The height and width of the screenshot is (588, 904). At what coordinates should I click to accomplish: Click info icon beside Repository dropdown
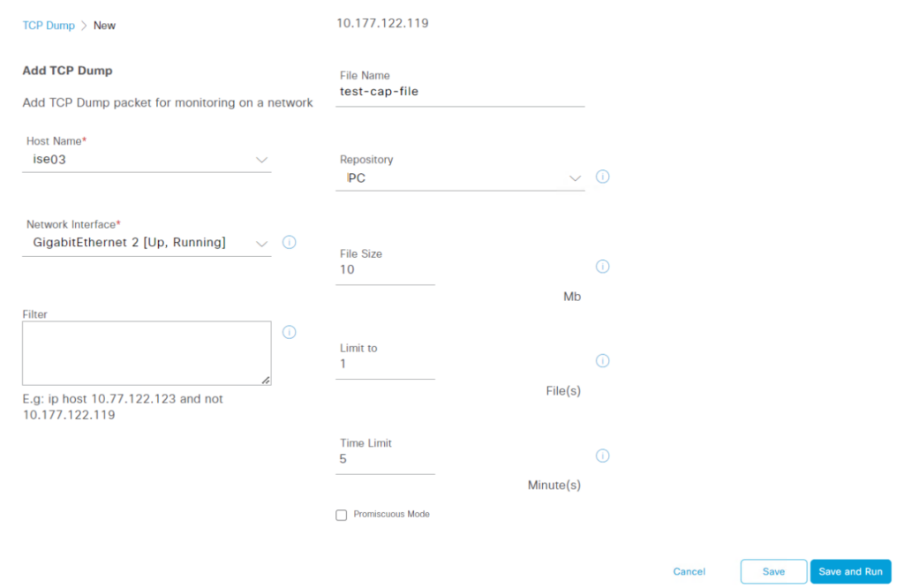pyautogui.click(x=603, y=177)
